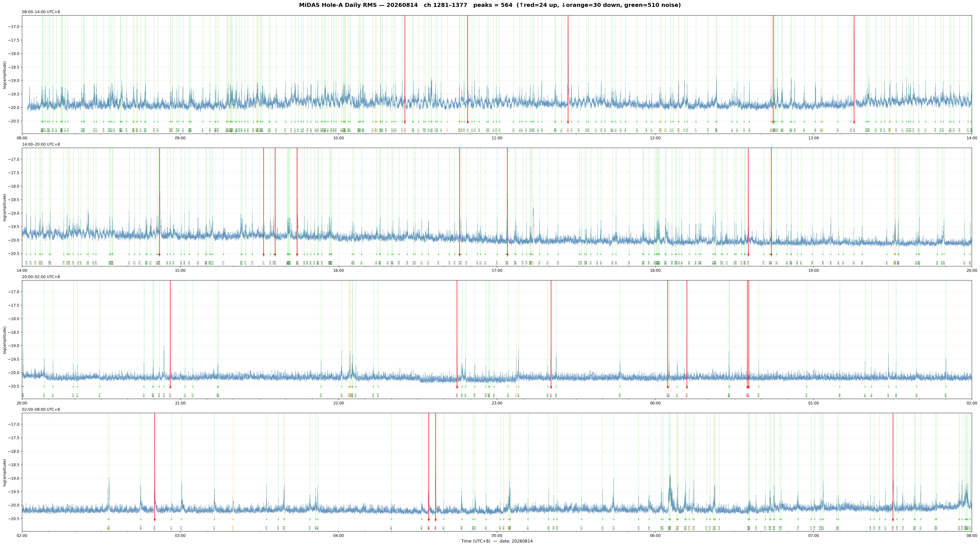Click the "08:00–14:00 UTC+8" panel title
The width and height of the screenshot is (980, 546).
(41, 12)
